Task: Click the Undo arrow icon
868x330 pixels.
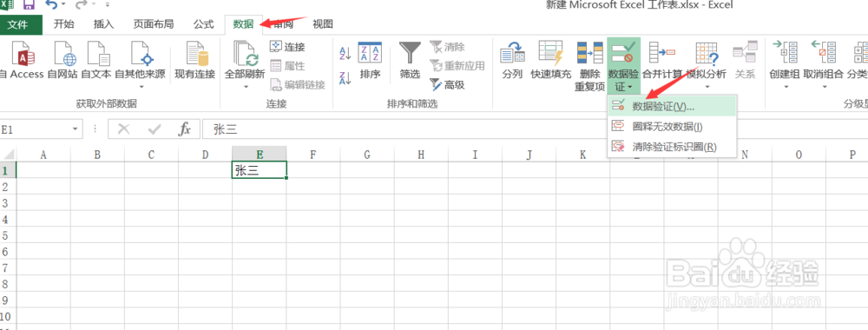Action: tap(51, 5)
